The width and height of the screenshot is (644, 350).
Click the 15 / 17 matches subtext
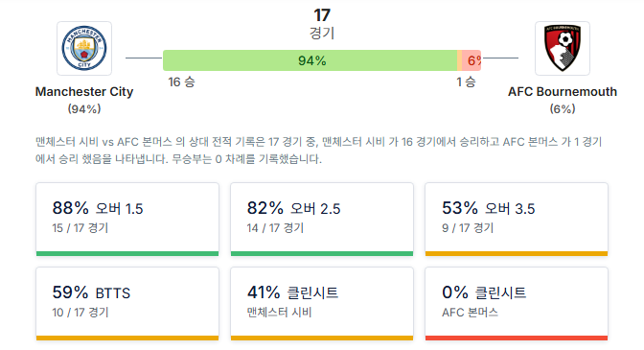tap(80, 228)
